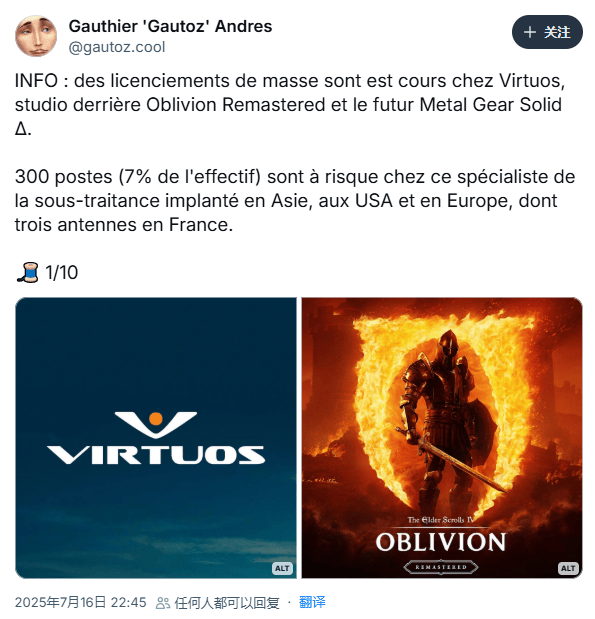
Task: Follow the author with 关注 button
Action: [x=547, y=32]
